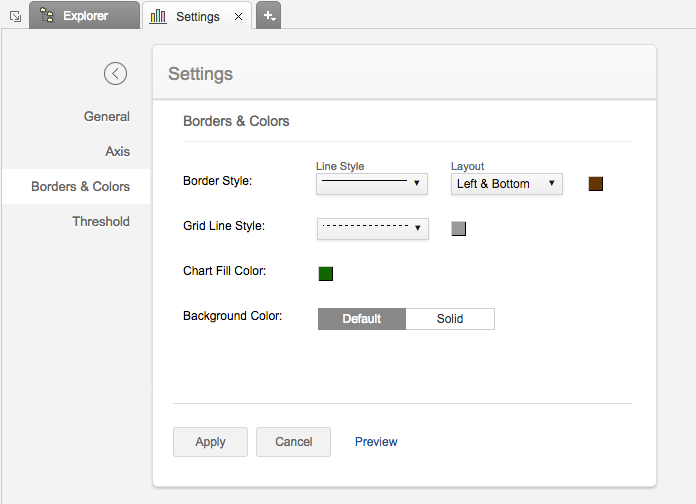The width and height of the screenshot is (696, 504).
Task: Expand the Layout dropdown showing Left & Bottom
Action: pos(506,184)
